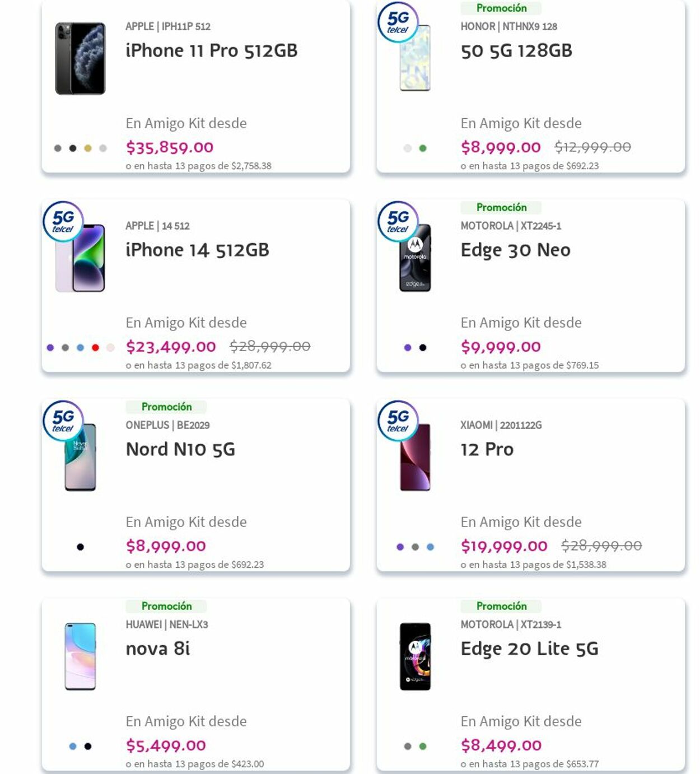Open the Edge 30 Neo title link
The image size is (700, 774).
[515, 250]
